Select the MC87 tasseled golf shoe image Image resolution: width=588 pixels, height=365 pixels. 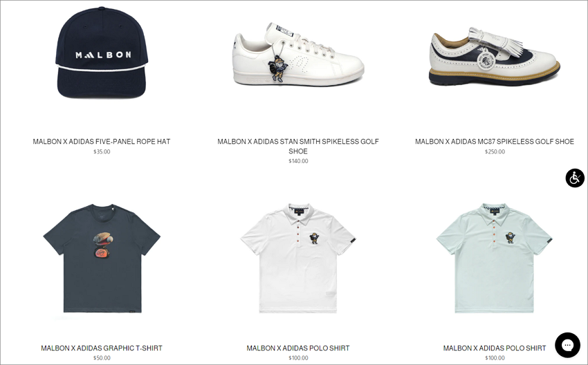point(495,56)
